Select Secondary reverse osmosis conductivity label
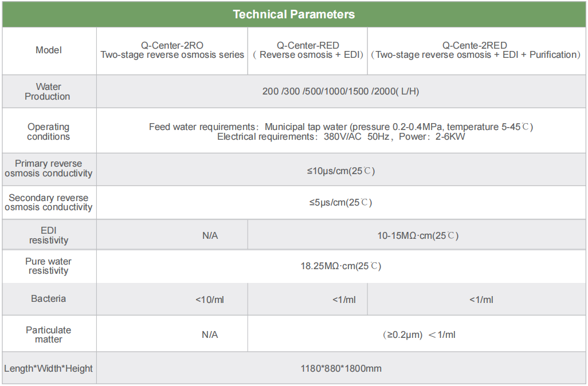The width and height of the screenshot is (588, 386). coord(49,202)
